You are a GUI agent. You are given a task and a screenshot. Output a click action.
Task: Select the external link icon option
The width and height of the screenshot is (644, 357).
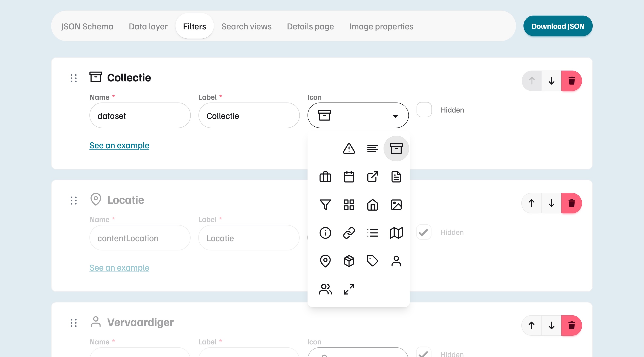pos(372,177)
